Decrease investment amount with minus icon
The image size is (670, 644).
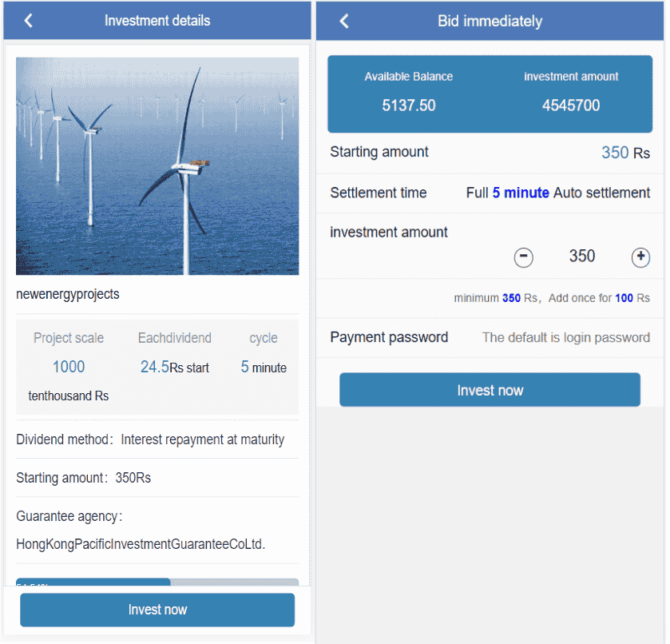click(523, 257)
